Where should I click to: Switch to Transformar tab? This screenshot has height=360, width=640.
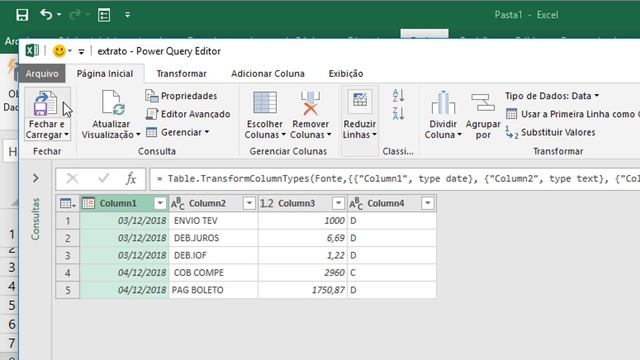pos(181,73)
